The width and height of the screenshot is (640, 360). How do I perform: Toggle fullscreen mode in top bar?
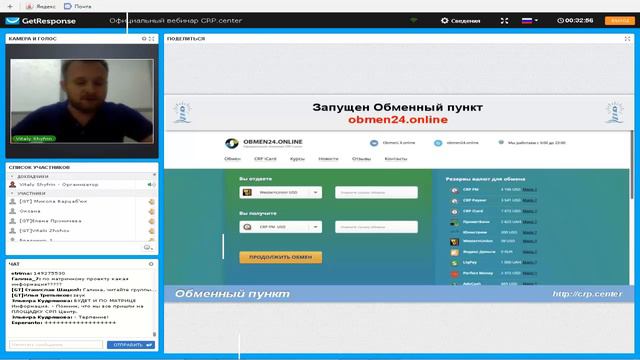pos(504,20)
